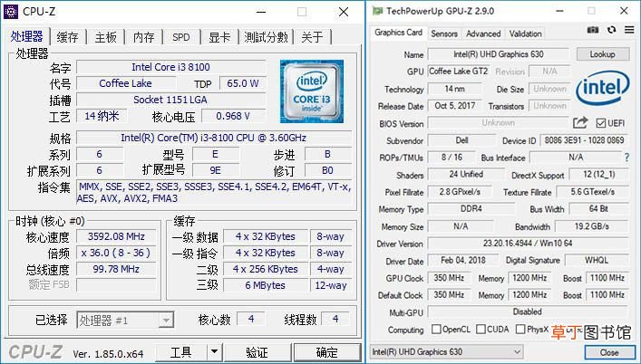The width and height of the screenshot is (641, 364).
Task: Click the 4 x 256 KBytes cache value
Action: tap(266, 269)
